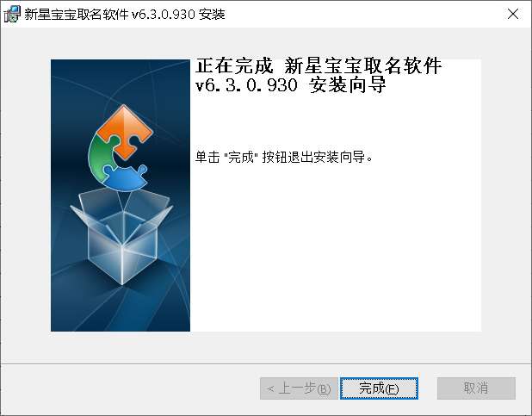The width and height of the screenshot is (532, 416).
Task: Click the horizontal separator above the buttons
Action: 266,363
